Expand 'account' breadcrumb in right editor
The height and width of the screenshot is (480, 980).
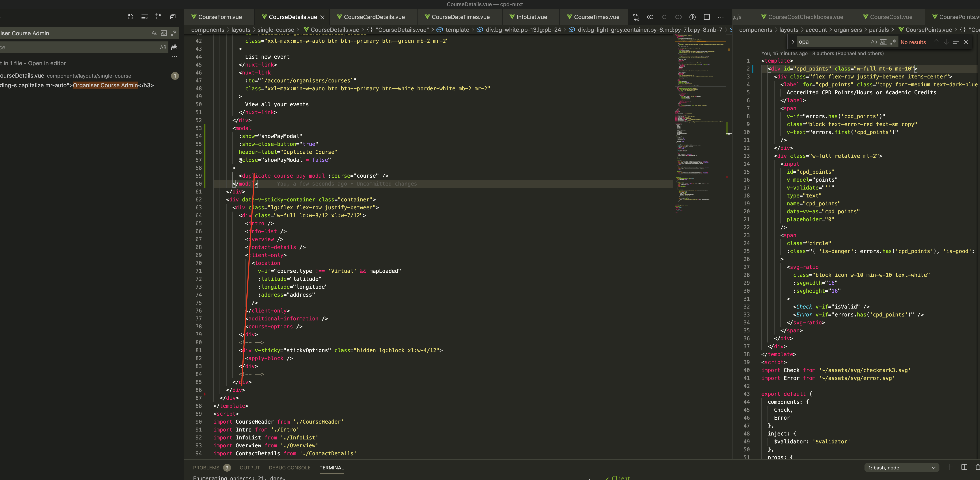[816, 30]
